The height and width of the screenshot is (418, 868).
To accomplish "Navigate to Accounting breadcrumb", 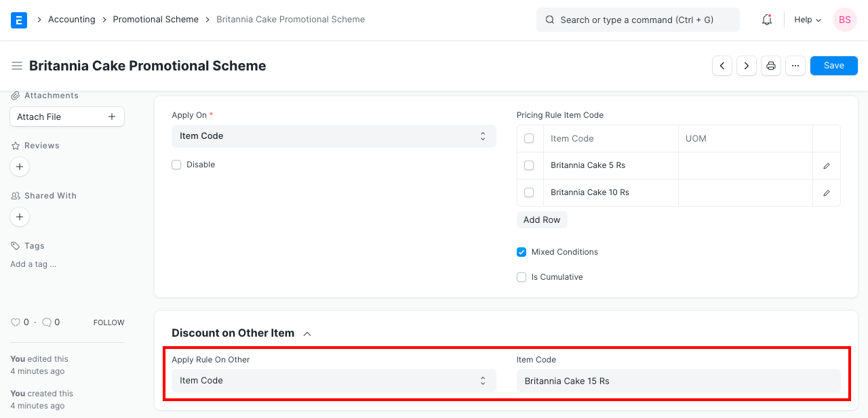I will tap(72, 19).
